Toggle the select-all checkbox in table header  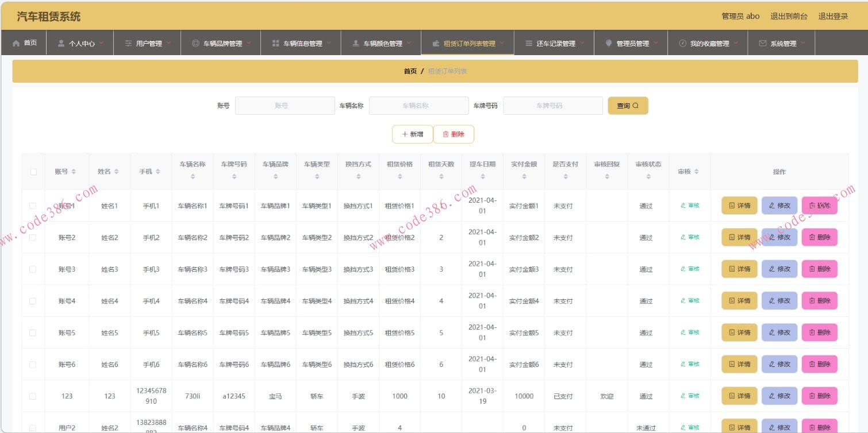tap(33, 171)
